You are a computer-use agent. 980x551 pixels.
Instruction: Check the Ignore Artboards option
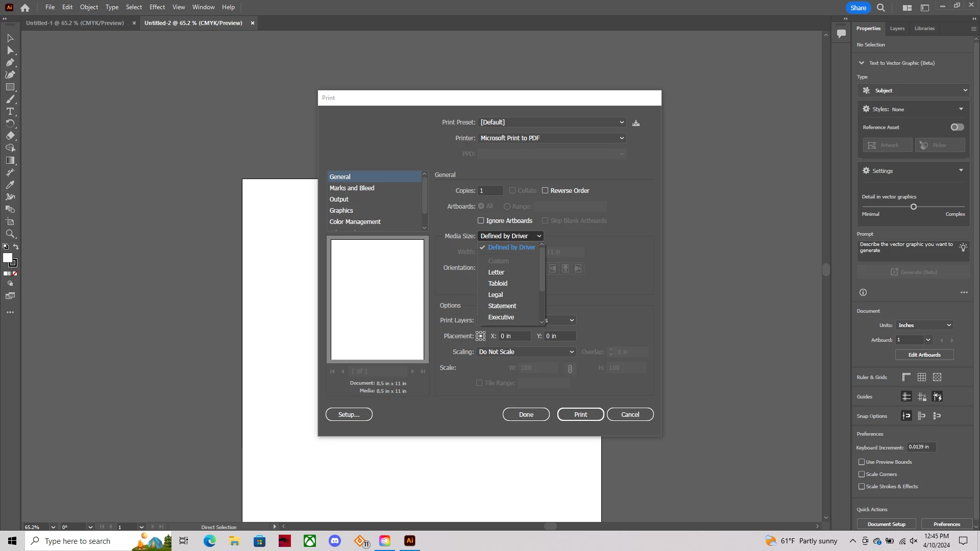pyautogui.click(x=481, y=221)
